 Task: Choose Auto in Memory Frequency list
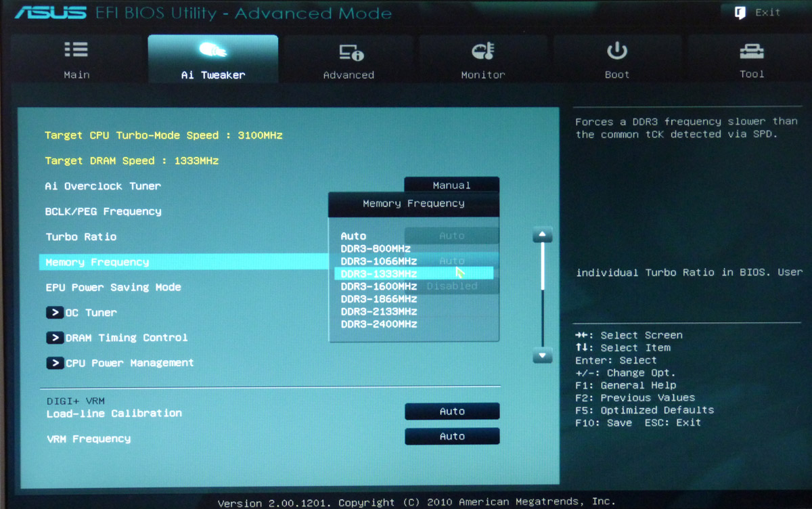point(353,236)
